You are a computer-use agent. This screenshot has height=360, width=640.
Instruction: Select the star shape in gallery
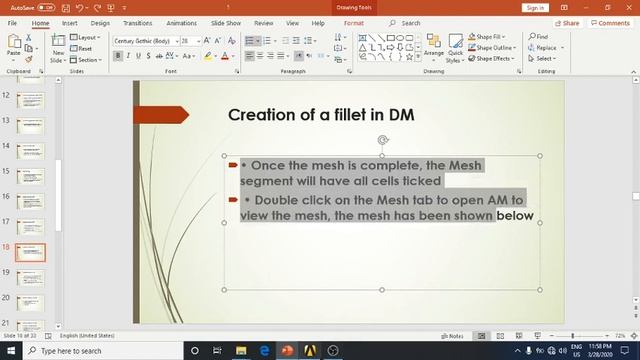coord(409,58)
